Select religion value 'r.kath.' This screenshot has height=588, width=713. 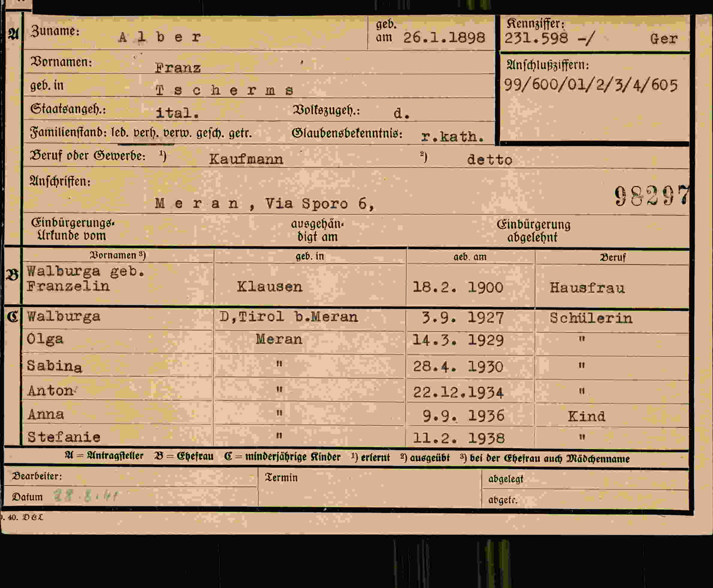pos(452,136)
